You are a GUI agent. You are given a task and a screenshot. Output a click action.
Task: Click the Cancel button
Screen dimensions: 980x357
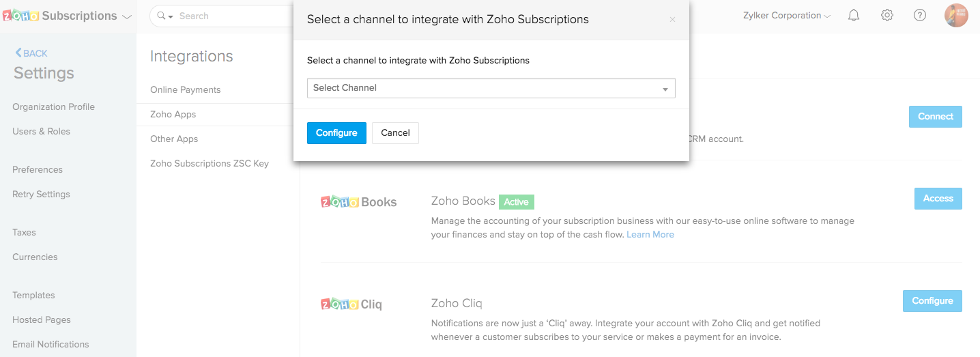[395, 133]
